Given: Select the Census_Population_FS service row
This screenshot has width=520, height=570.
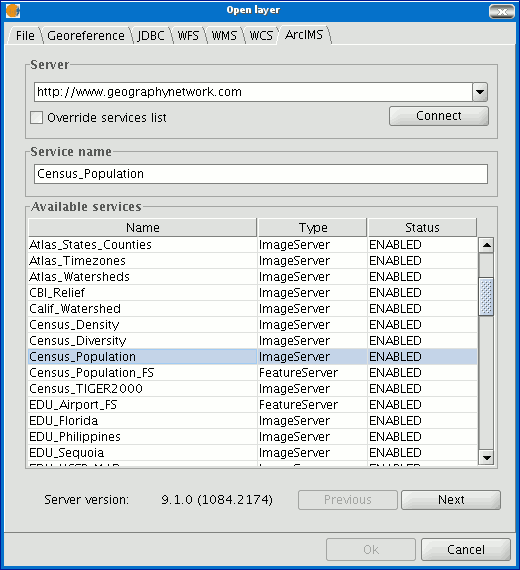Looking at the screenshot, I should point(253,373).
